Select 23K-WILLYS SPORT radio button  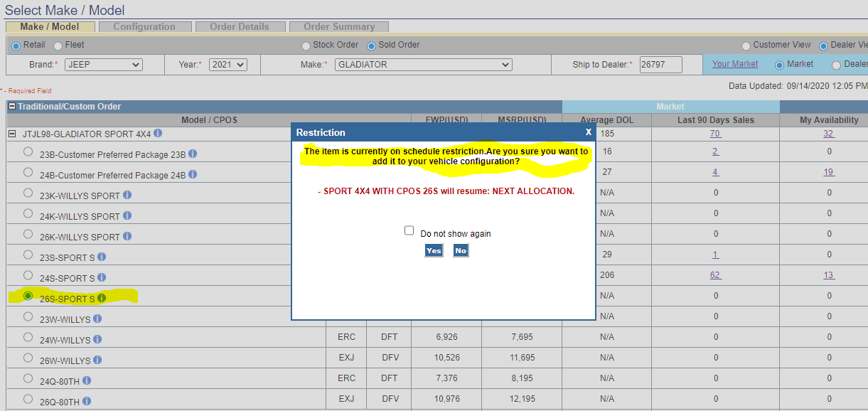coord(28,193)
